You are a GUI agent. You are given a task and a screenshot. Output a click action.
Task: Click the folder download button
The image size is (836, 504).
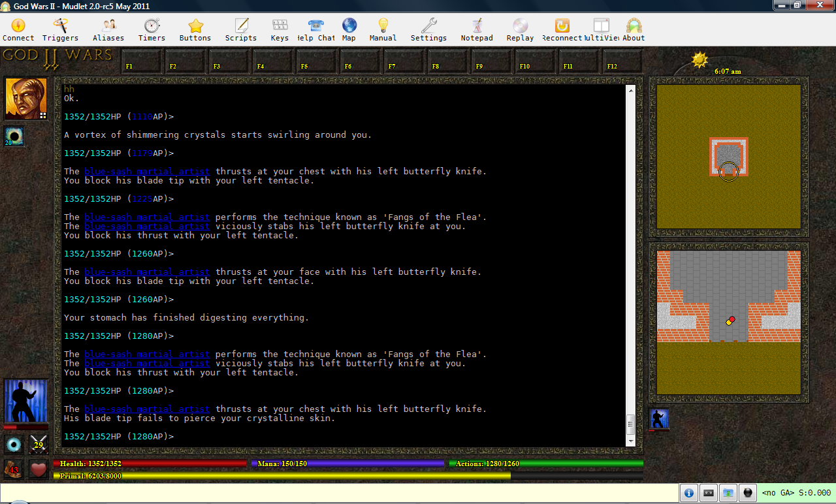(x=728, y=493)
